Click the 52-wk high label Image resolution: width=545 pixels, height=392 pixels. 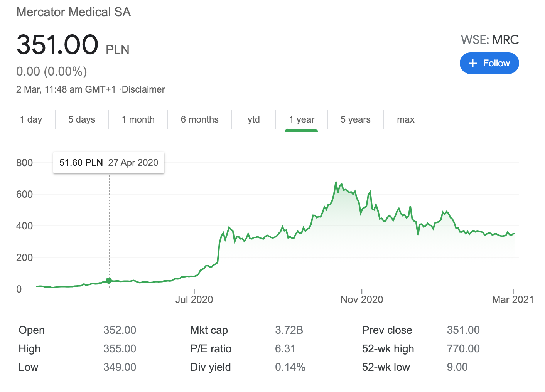click(x=388, y=349)
